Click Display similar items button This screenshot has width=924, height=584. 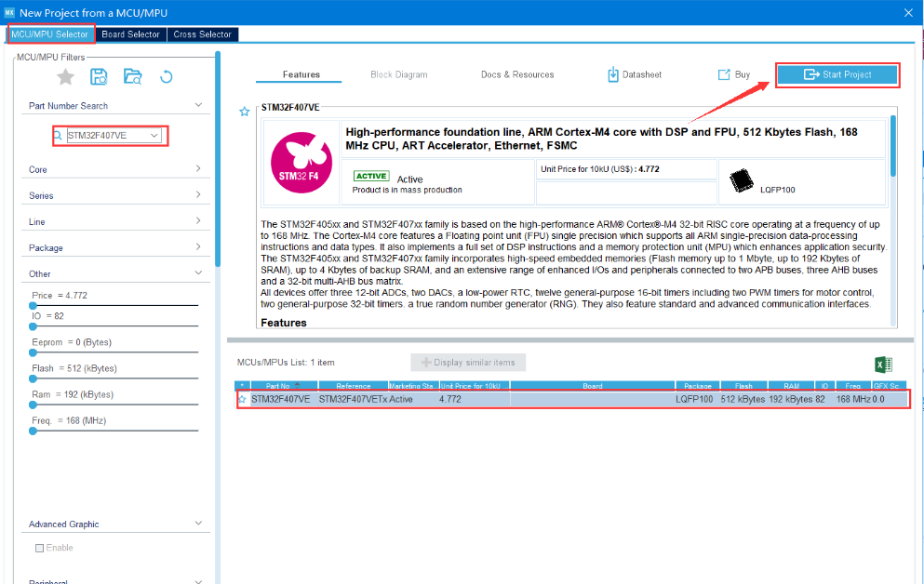[x=468, y=362]
